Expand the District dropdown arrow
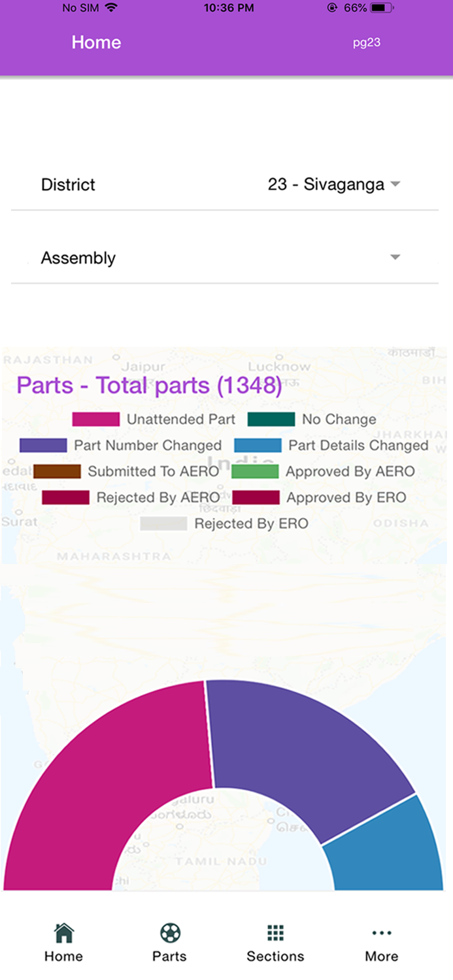 (x=395, y=184)
